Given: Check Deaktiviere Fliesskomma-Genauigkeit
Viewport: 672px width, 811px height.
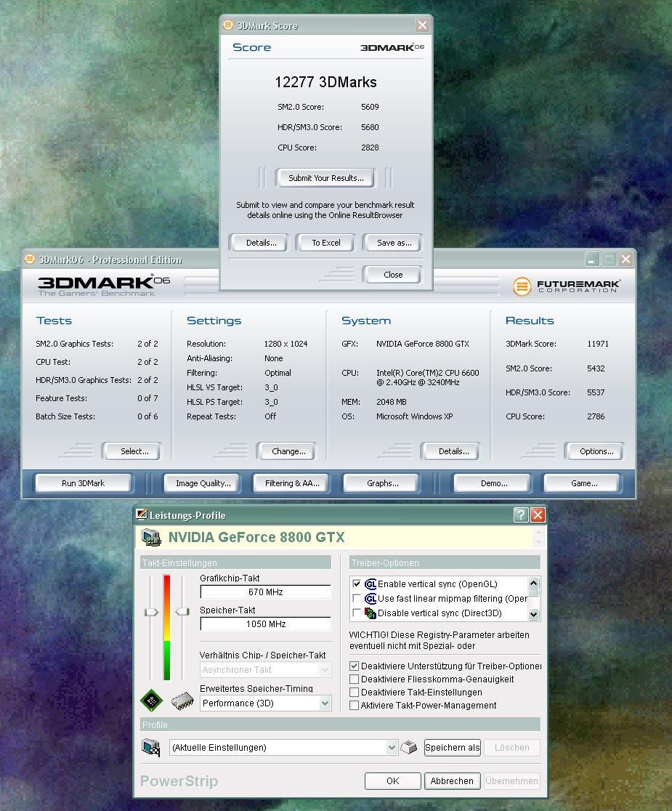Looking at the screenshot, I should (x=354, y=679).
